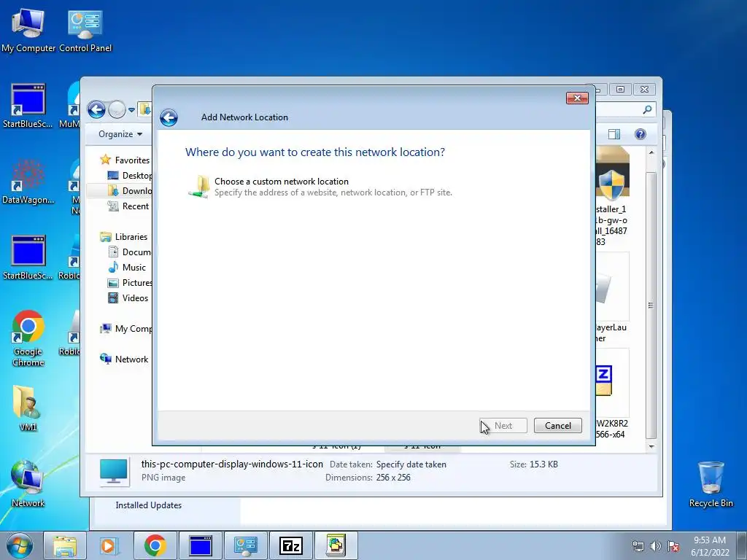Image resolution: width=747 pixels, height=560 pixels.
Task: Select the installer file with shield icon
Action: click(x=612, y=198)
